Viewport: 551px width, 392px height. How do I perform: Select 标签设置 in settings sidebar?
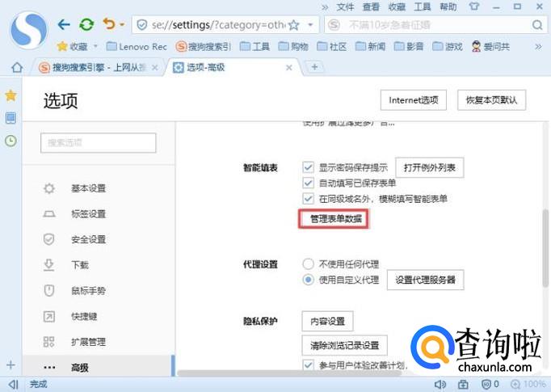click(88, 214)
